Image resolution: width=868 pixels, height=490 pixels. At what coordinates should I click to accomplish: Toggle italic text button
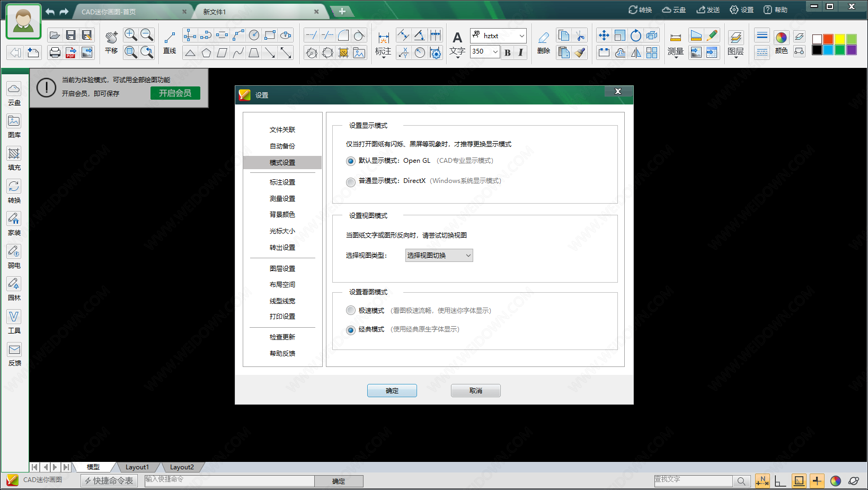(x=520, y=52)
